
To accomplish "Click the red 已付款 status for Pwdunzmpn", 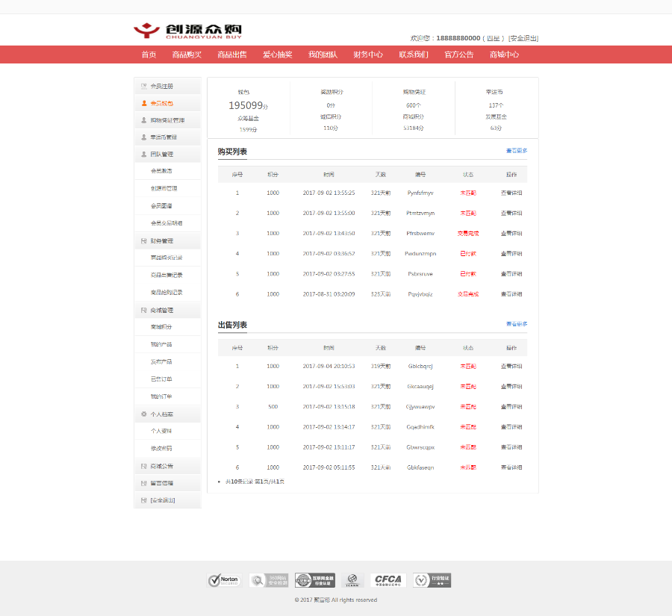I will click(x=468, y=253).
